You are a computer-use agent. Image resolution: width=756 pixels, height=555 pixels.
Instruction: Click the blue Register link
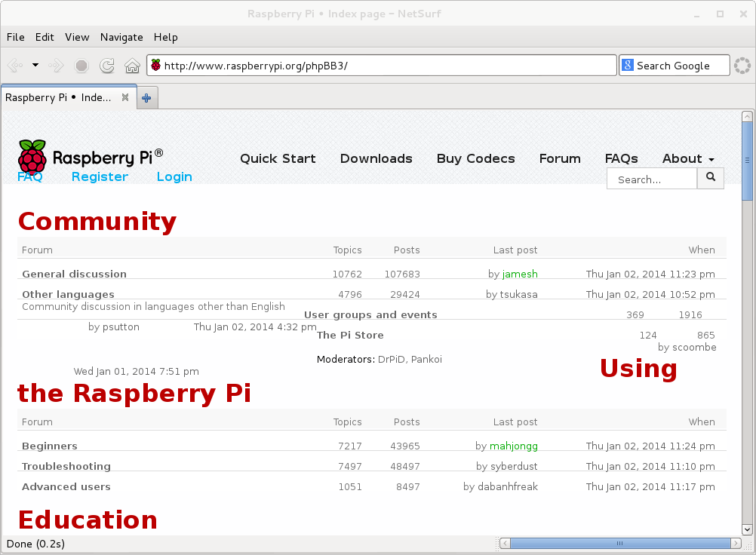coord(100,176)
